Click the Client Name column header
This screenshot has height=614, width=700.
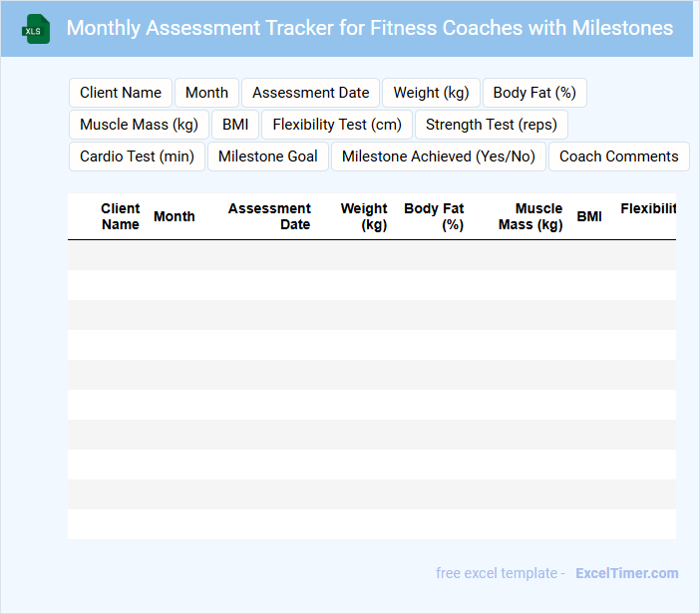(x=121, y=216)
